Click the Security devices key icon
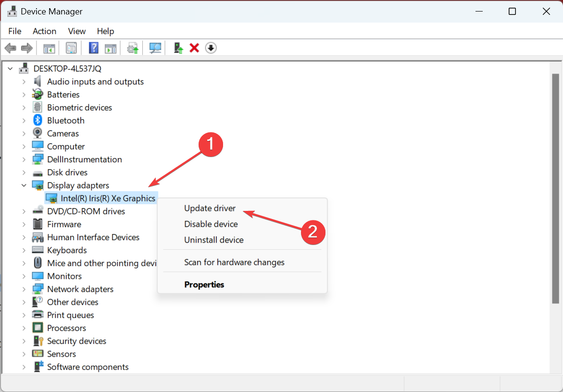This screenshot has width=563, height=392. pos(38,341)
